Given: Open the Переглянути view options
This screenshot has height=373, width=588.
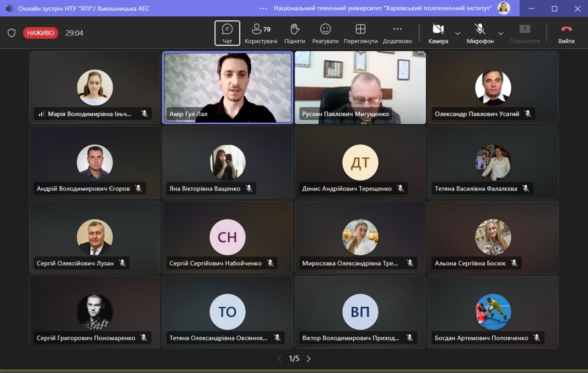Looking at the screenshot, I should tap(361, 33).
